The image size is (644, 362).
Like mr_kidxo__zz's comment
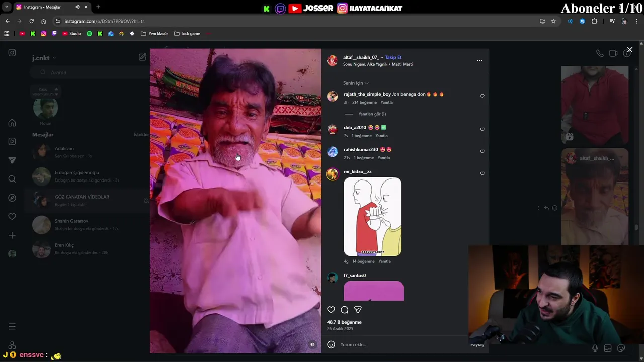482,173
